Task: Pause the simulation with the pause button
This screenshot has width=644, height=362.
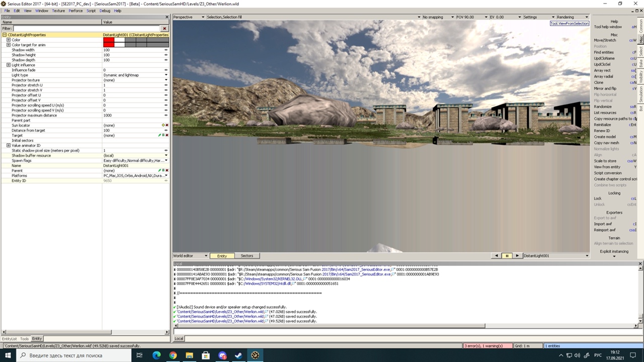Action: tap(507, 256)
